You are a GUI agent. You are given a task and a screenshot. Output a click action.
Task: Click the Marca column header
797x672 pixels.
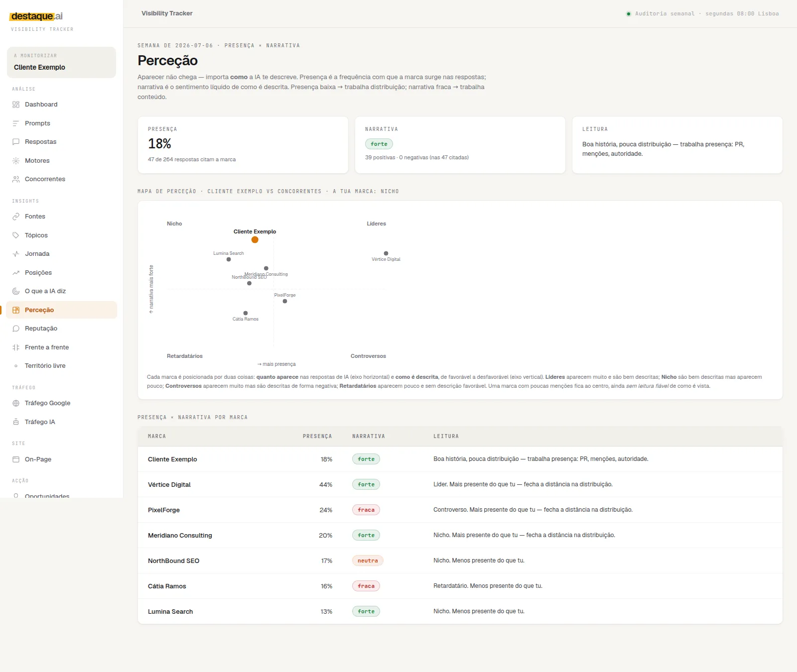click(157, 437)
